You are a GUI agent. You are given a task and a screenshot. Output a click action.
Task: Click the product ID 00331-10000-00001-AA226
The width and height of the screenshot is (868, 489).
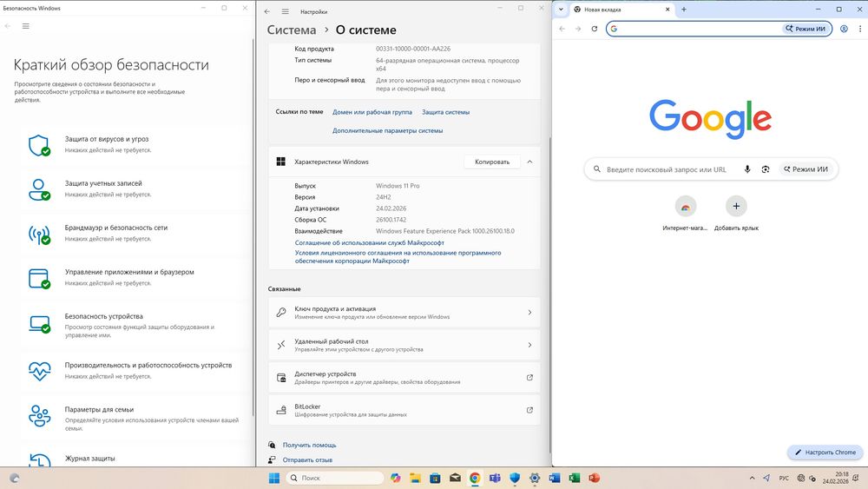[413, 49]
